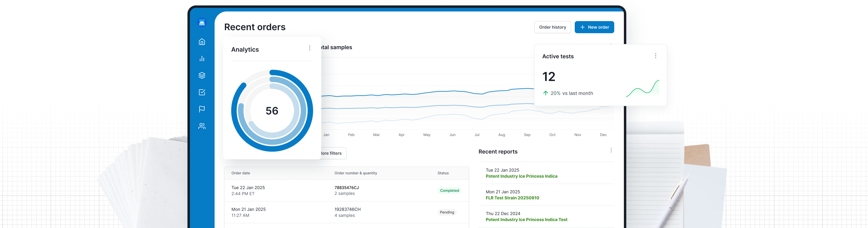This screenshot has height=228, width=868.
Task: Open the checkbox tasks sidebar icon
Action: click(x=202, y=92)
